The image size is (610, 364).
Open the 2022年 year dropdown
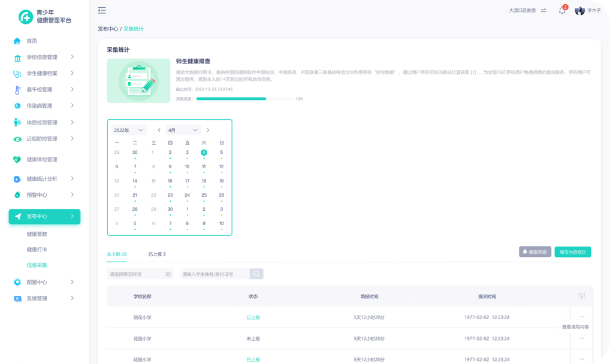click(129, 130)
